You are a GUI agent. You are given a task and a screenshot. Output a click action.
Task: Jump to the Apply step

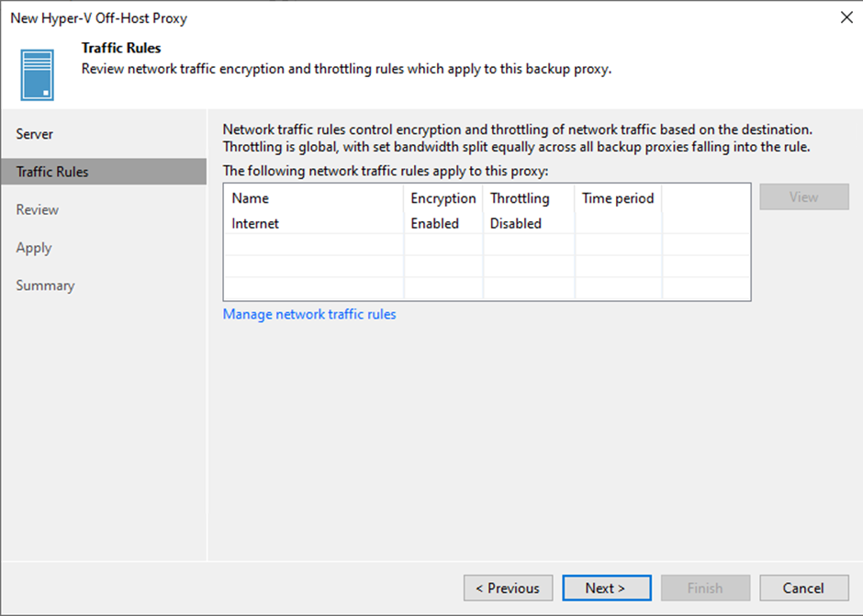point(34,248)
